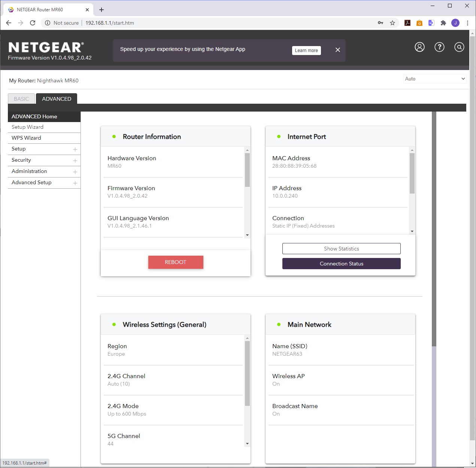Screen dimensions: 476x468
Task: Click Internet Port panel scroll-down arrow
Action: pyautogui.click(x=412, y=231)
